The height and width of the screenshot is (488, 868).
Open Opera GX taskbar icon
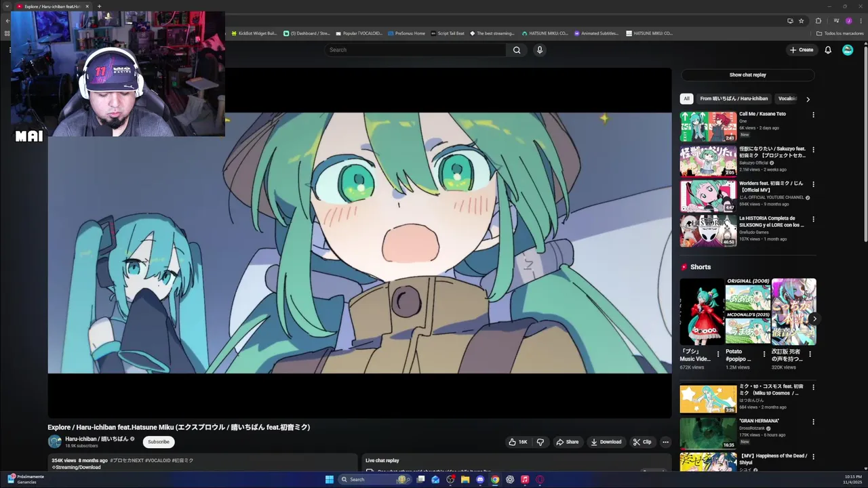[540, 479]
